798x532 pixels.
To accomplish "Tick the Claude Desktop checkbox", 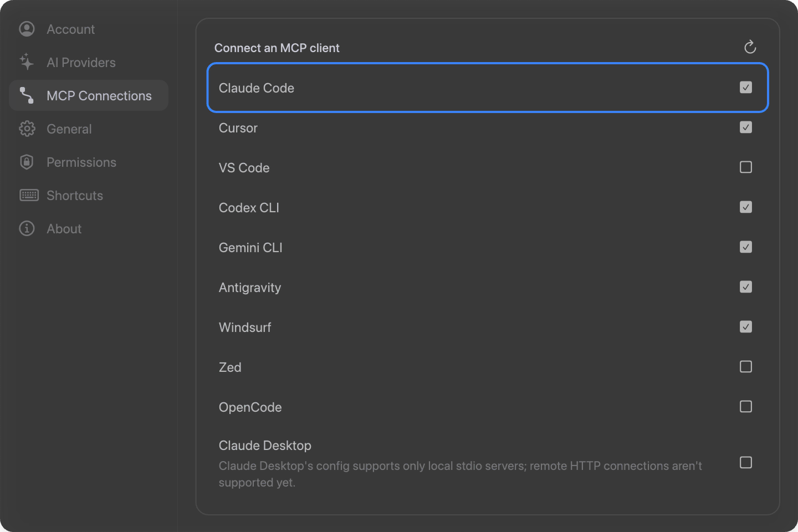I will (x=746, y=463).
